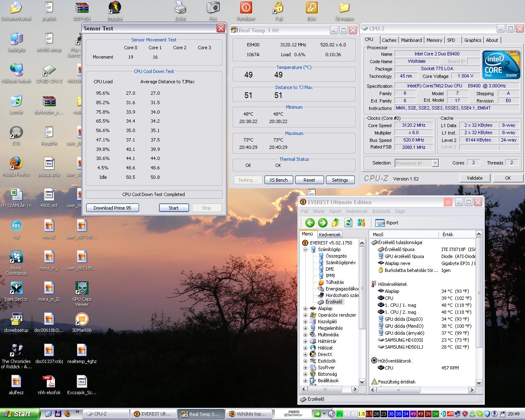This screenshot has width=525, height=420.
Task: Open the Memory tab in CPU-Z
Action: point(434,40)
